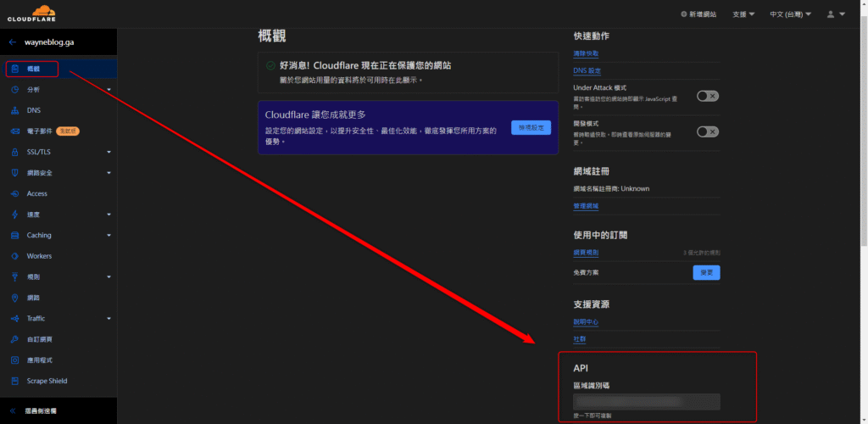Click the 區域識別碼 field to copy
Viewport: 868px width, 424px height.
646,401
